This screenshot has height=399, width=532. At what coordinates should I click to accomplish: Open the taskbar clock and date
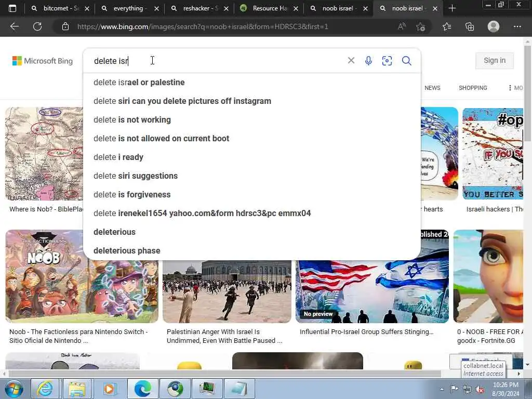pyautogui.click(x=506, y=389)
